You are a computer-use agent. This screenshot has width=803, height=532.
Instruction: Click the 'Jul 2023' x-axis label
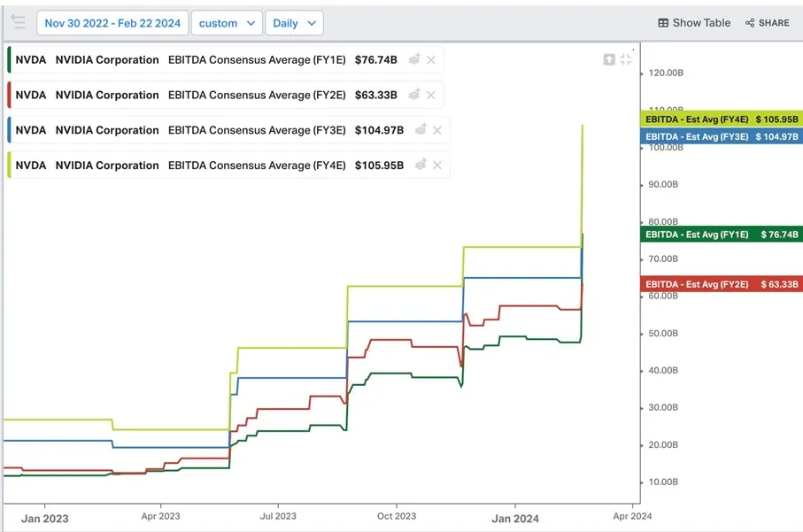[278, 516]
